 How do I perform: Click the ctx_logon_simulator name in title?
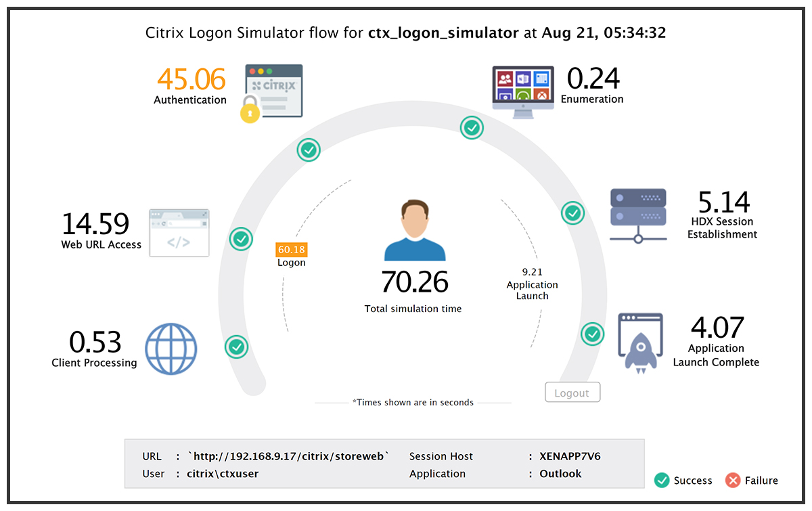click(443, 32)
